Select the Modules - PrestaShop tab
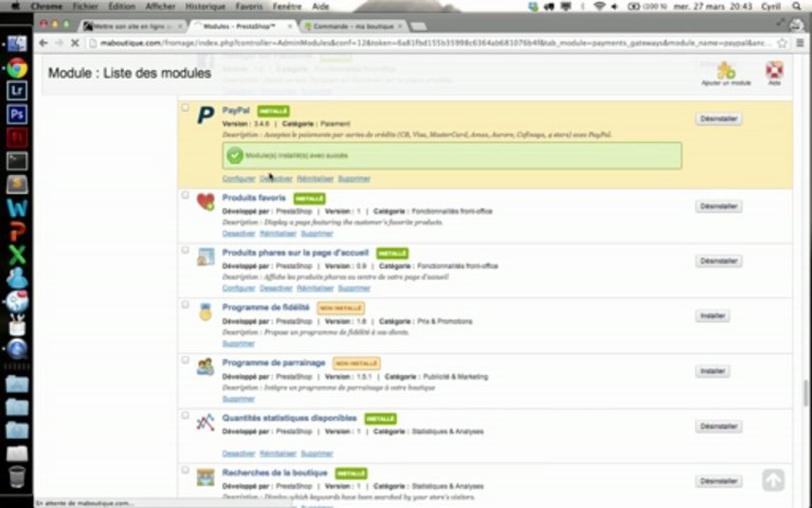This screenshot has height=508, width=812. (x=242, y=26)
